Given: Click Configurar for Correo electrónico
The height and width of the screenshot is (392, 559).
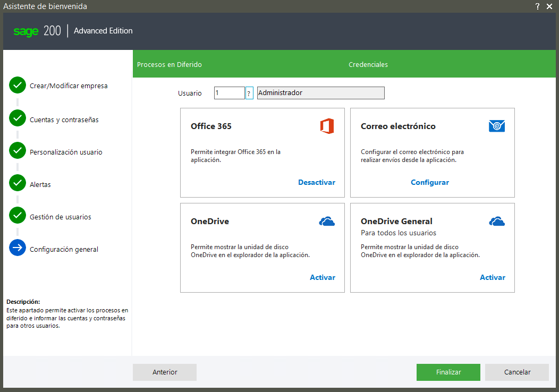Looking at the screenshot, I should (x=429, y=183).
